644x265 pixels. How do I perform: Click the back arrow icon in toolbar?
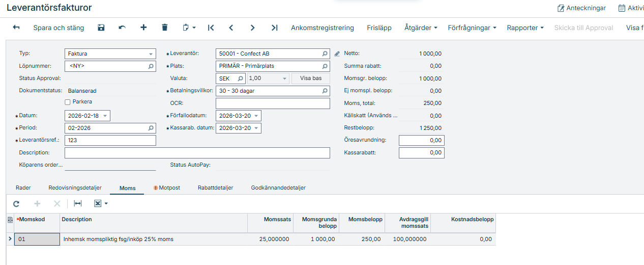16,28
